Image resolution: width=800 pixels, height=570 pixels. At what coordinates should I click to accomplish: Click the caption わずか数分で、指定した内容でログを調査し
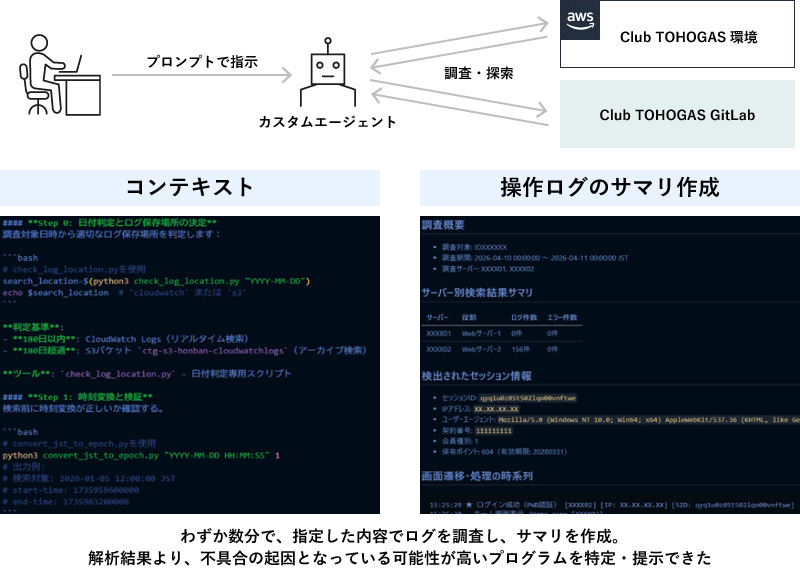point(400,536)
